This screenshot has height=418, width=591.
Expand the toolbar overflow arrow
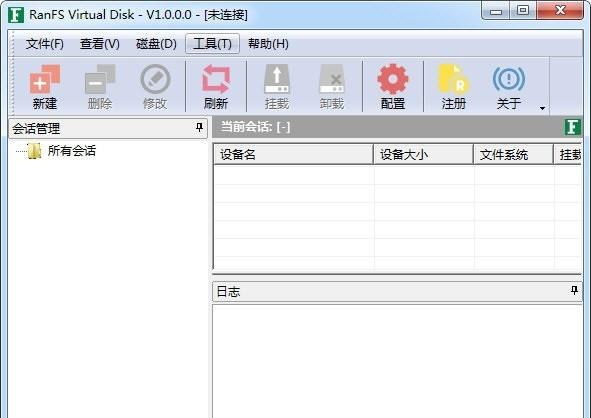(542, 108)
